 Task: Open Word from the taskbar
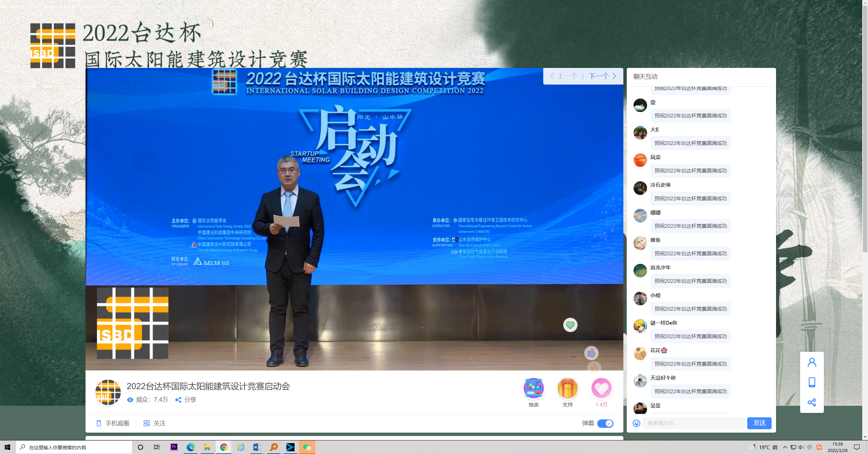257,447
